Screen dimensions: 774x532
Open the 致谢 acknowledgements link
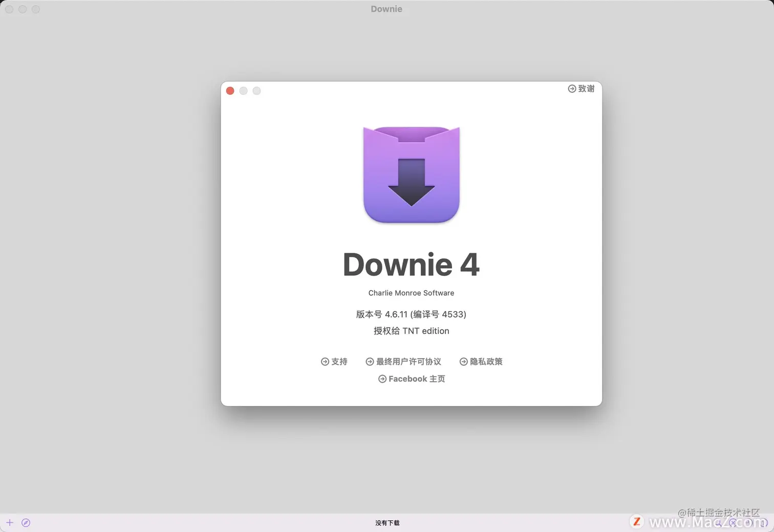582,88
